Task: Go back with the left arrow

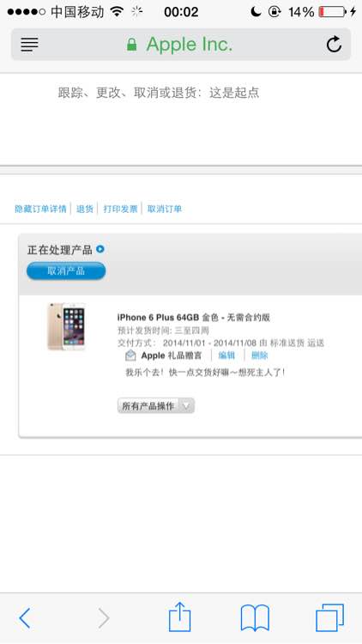Action: [x=25, y=617]
